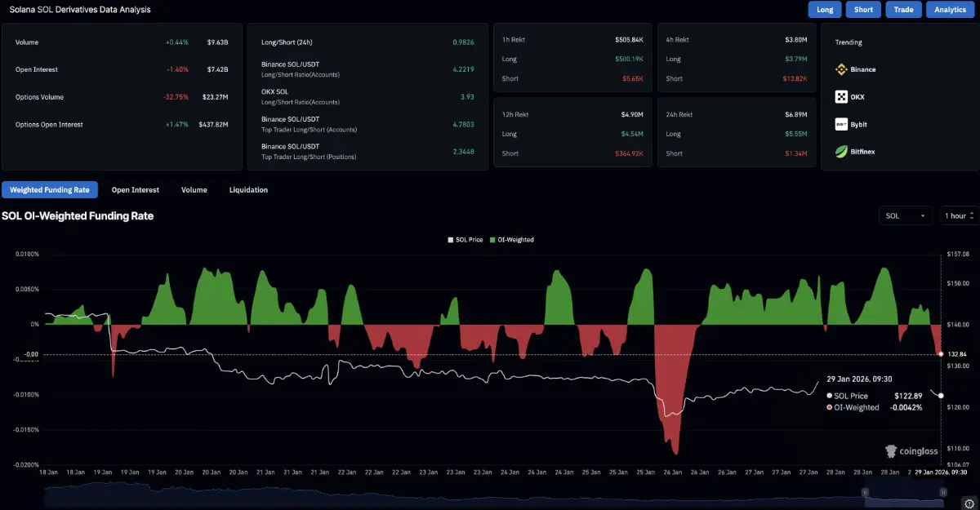980x510 pixels.
Task: Click the Bitfinex leaf logo icon
Action: click(x=841, y=151)
